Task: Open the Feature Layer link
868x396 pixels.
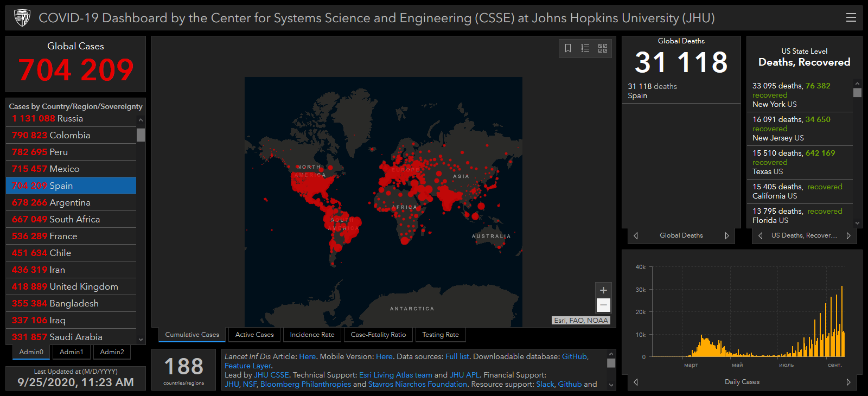Action: [248, 366]
